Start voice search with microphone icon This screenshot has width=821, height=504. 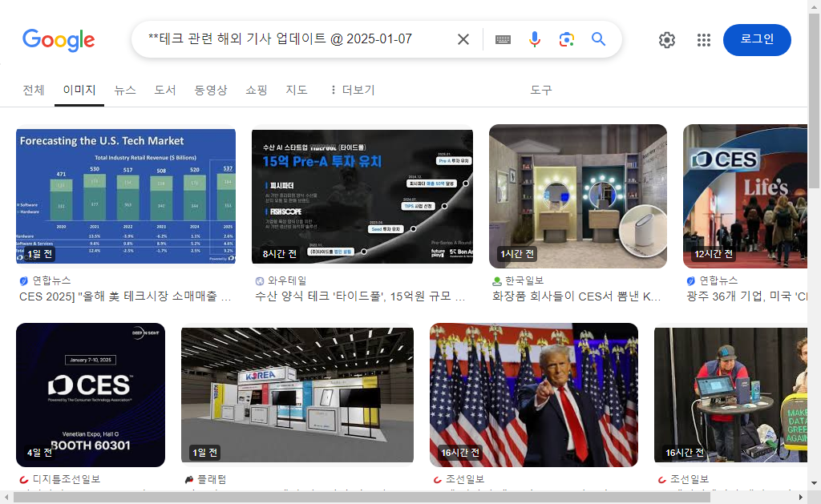pos(534,39)
